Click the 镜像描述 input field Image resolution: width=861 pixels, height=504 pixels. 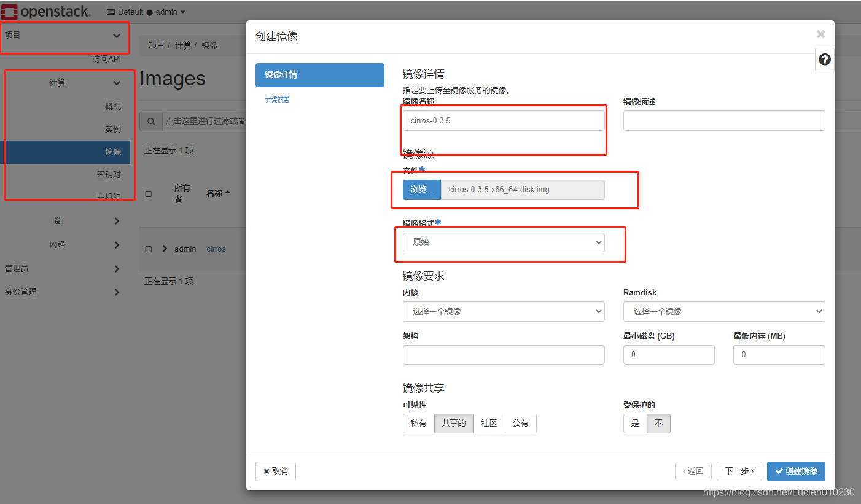[724, 120]
